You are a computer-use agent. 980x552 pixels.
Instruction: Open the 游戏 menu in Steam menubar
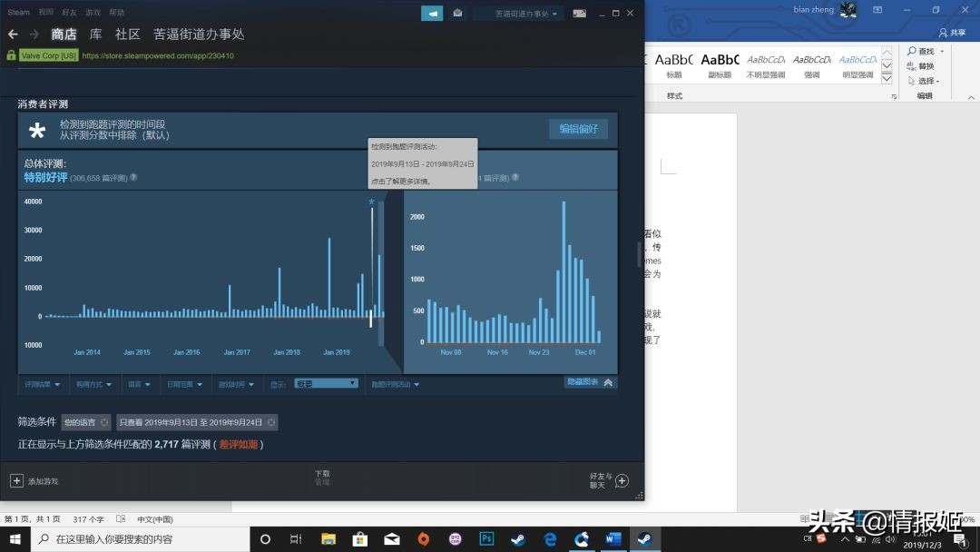click(x=94, y=13)
